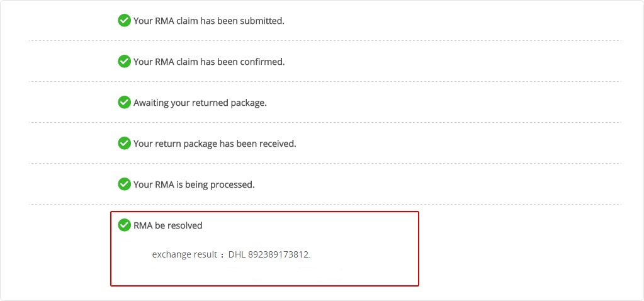This screenshot has height=301, width=644.
Task: Select the checkmark next to RMA being processed
Action: [124, 185]
